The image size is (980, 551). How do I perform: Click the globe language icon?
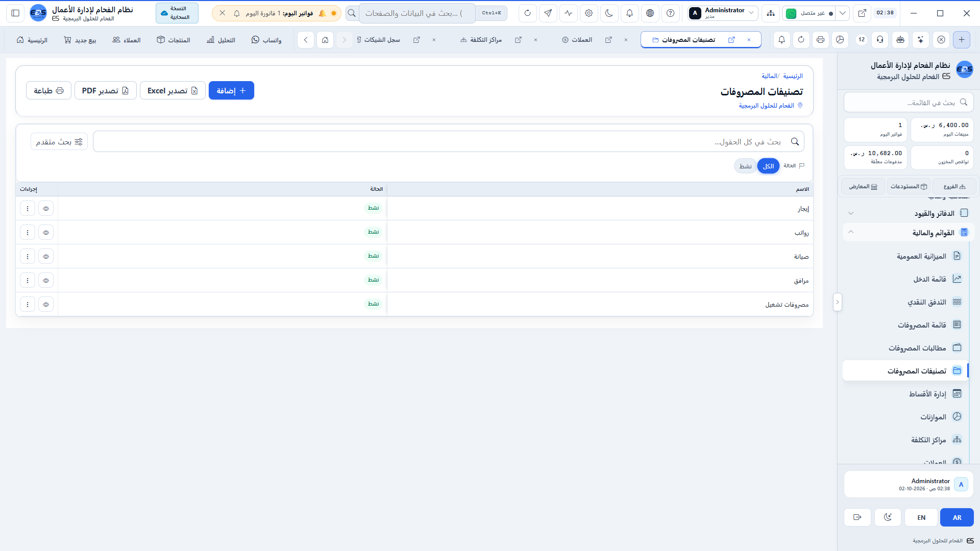pyautogui.click(x=650, y=13)
